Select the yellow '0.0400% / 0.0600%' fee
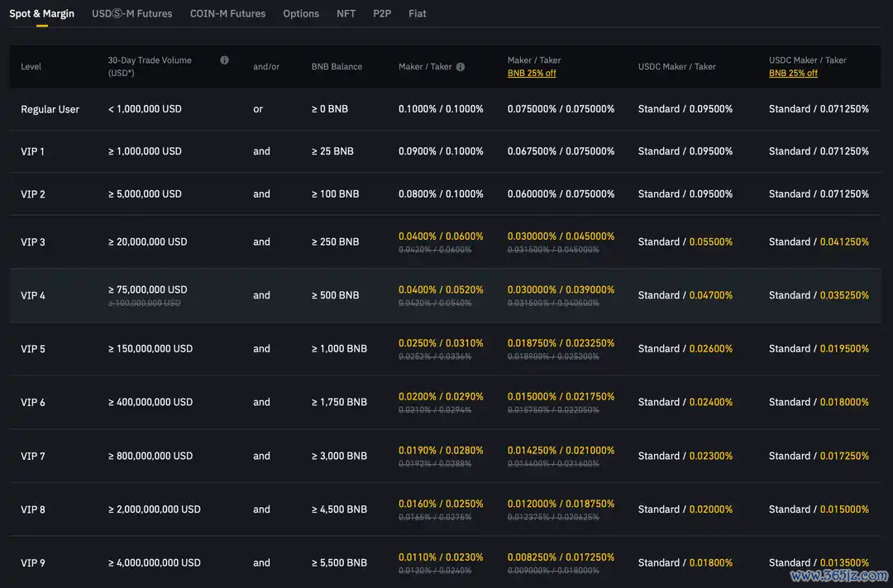 (x=441, y=236)
